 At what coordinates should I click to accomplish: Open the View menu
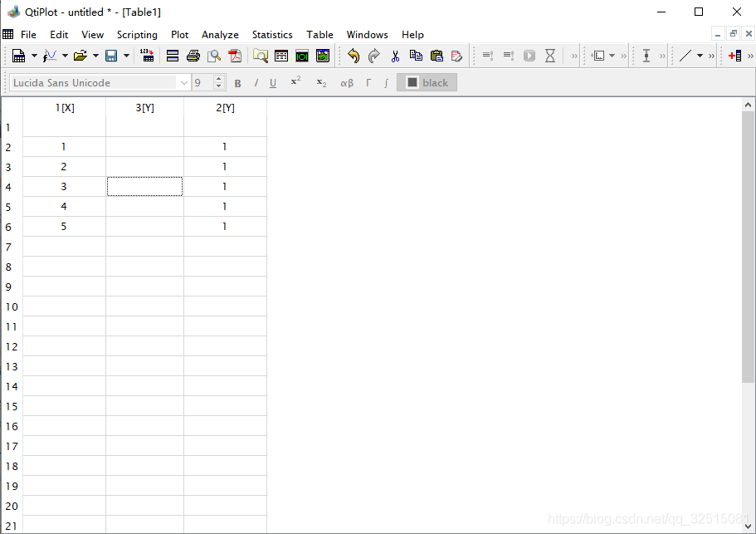pyautogui.click(x=92, y=35)
